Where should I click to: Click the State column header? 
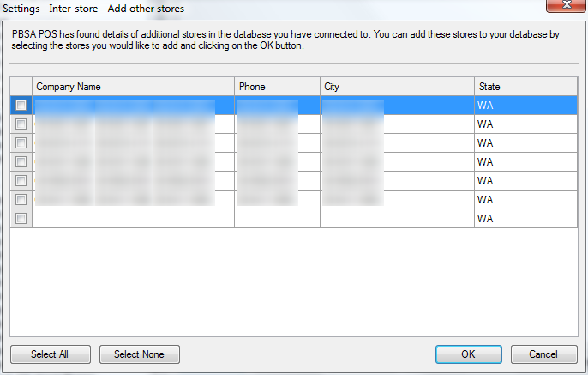point(525,87)
